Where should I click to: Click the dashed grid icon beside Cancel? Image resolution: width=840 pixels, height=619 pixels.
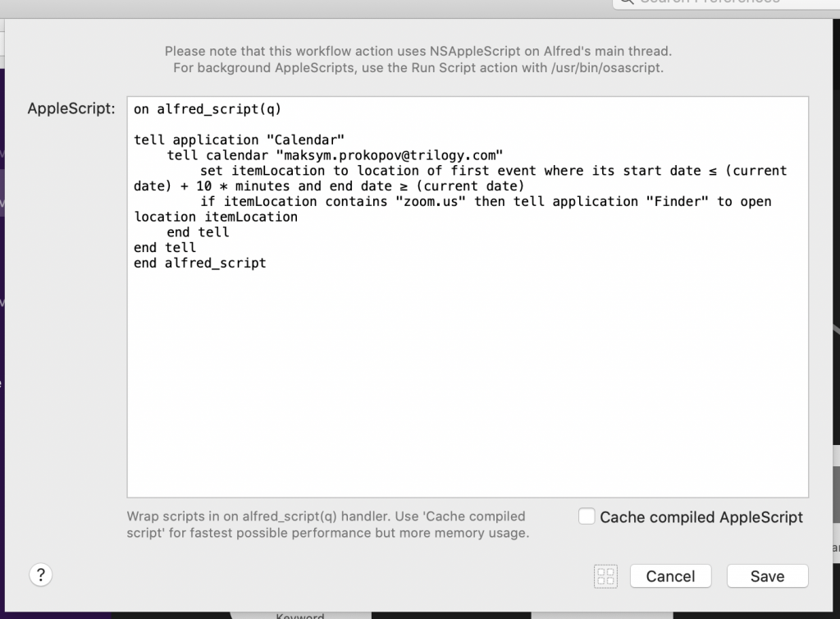coord(605,576)
